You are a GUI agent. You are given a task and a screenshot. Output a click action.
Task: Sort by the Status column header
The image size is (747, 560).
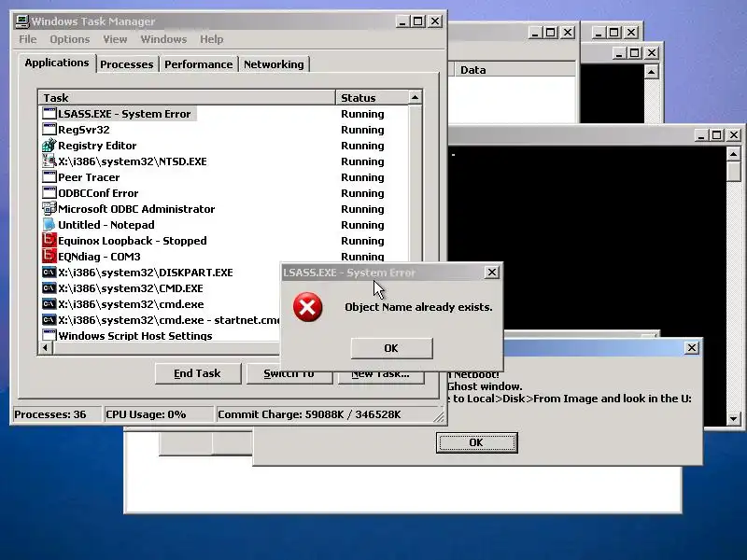tap(372, 98)
